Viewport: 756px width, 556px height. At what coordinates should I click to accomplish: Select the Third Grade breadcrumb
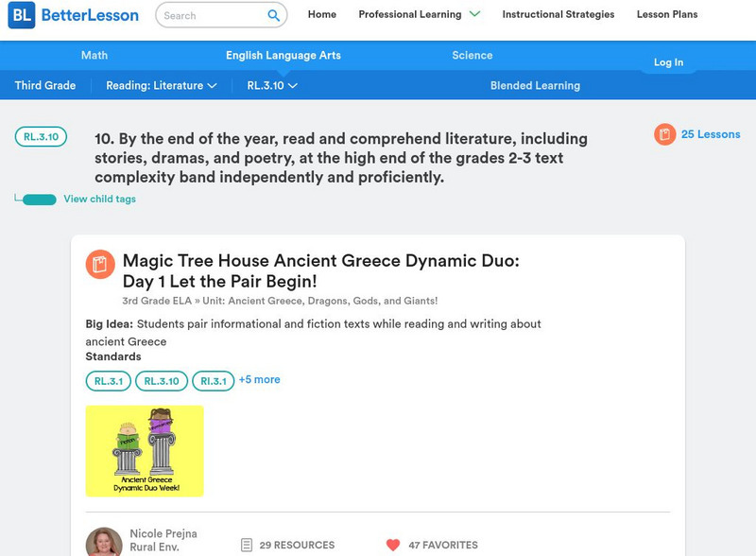click(x=45, y=85)
